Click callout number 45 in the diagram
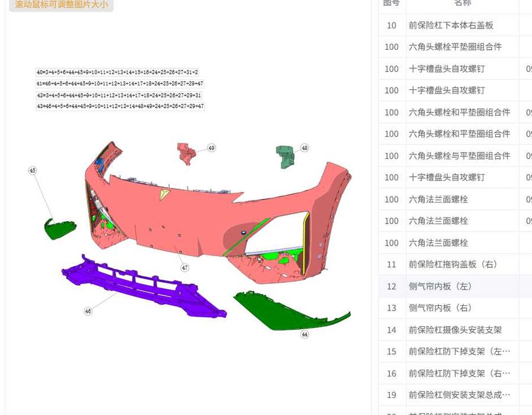Image resolution: width=532 pixels, height=415 pixels. 32,171
